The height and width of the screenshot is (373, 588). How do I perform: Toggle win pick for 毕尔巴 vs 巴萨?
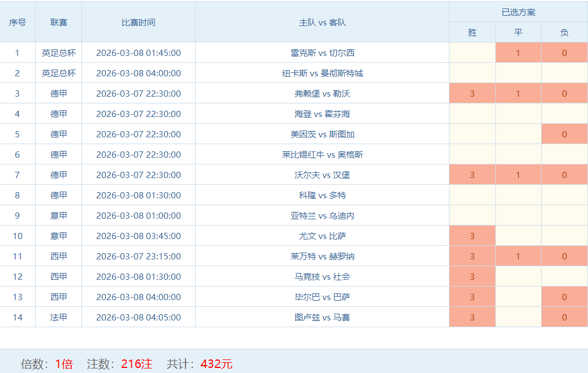[472, 297]
